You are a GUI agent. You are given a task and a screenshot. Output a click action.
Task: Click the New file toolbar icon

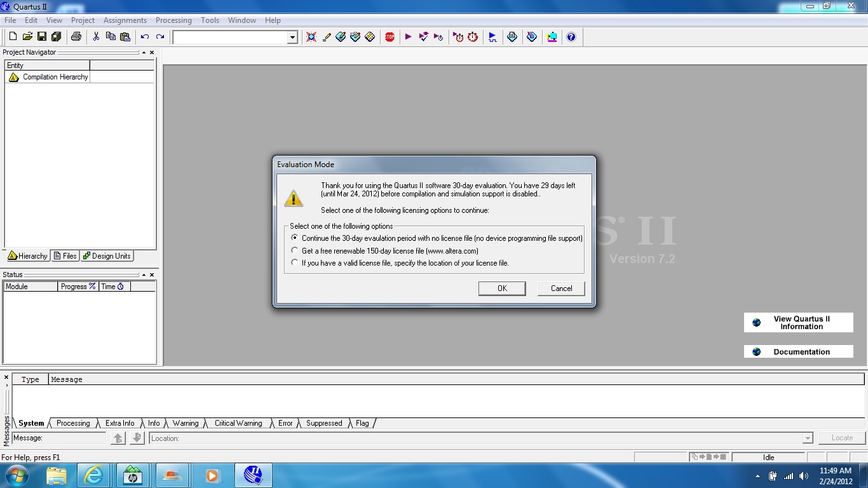pos(13,37)
